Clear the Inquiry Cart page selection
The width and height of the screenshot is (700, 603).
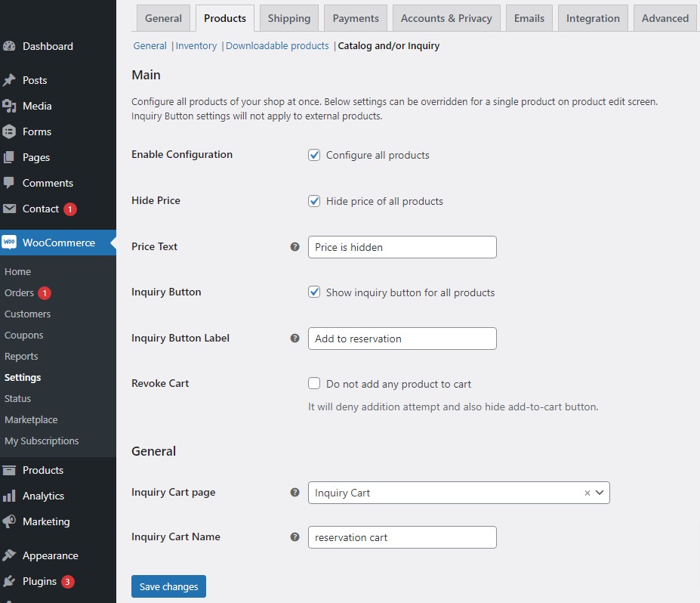coord(587,493)
